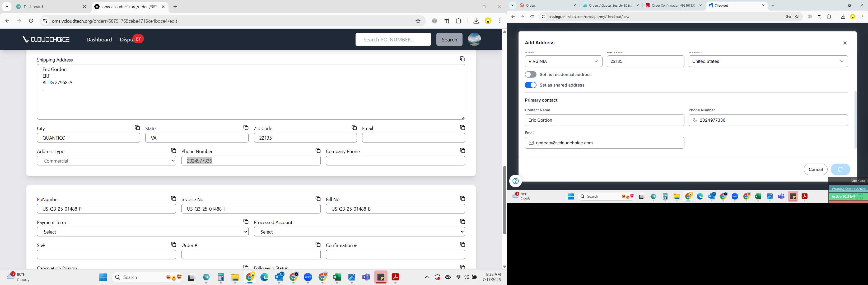Click the Contact Name field with Eric Gordon

click(604, 120)
